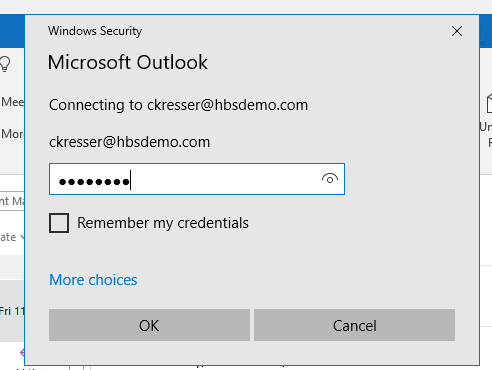Select the Fri 11 message entry
The width and height of the screenshot is (492, 370).
pyautogui.click(x=12, y=311)
